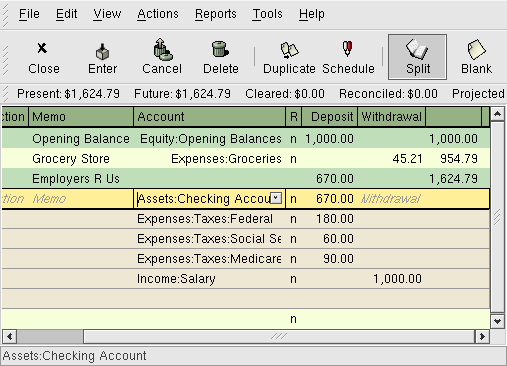The height and width of the screenshot is (366, 507).
Task: Toggle the Split view button
Action: (417, 57)
